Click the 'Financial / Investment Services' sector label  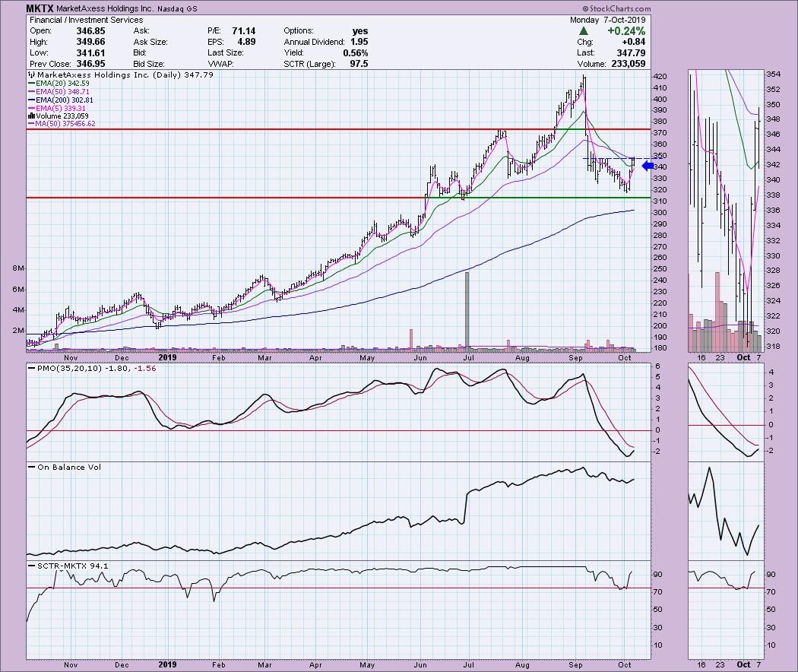[x=87, y=20]
